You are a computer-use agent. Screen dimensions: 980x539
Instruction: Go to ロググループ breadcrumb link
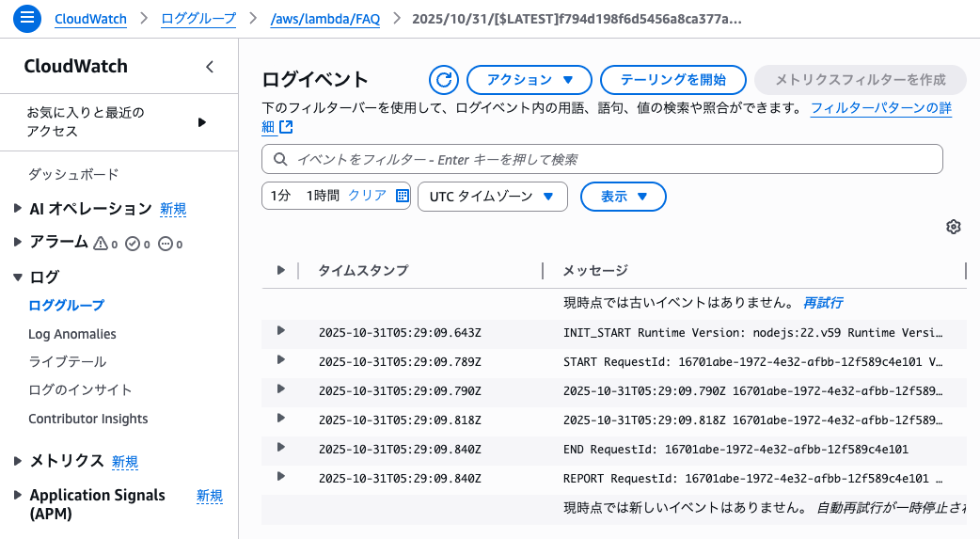tap(198, 19)
